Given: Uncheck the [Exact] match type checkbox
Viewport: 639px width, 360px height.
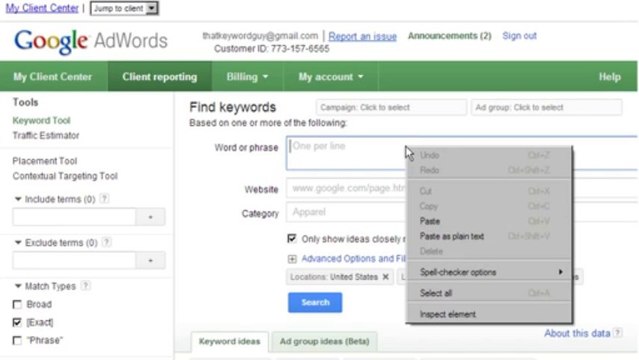Looking at the screenshot, I should pos(17,322).
